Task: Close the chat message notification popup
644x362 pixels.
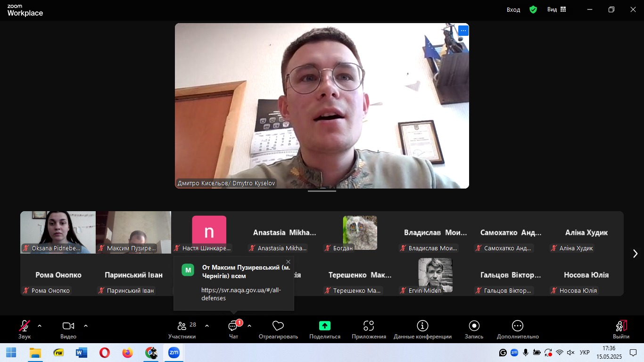Action: point(289,262)
